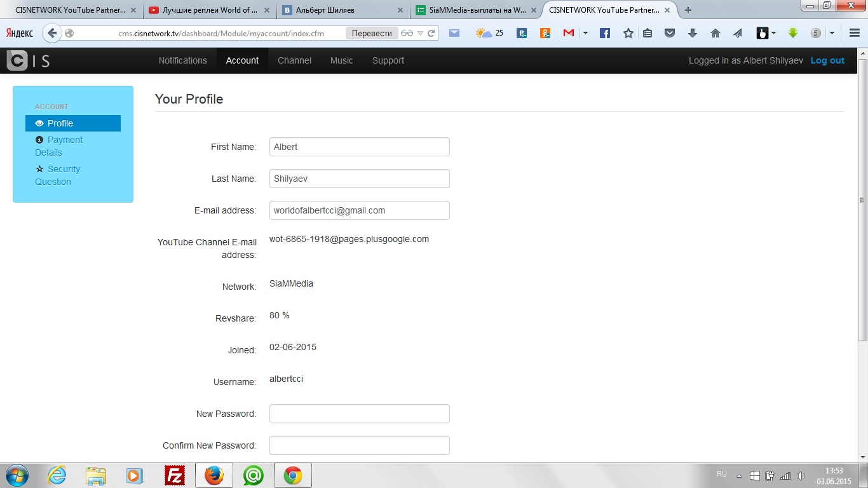This screenshot has width=868, height=488.
Task: Open Channel in the top navigation
Action: pos(294,60)
